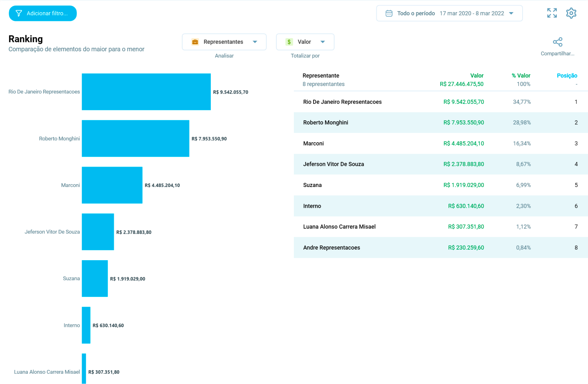The image size is (588, 384).
Task: Click the Luana Alonso Carrera Misael bar
Action: pyautogui.click(x=84, y=369)
